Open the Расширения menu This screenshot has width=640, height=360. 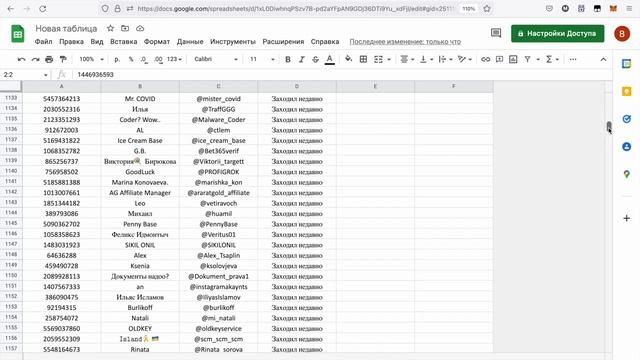[x=283, y=42]
